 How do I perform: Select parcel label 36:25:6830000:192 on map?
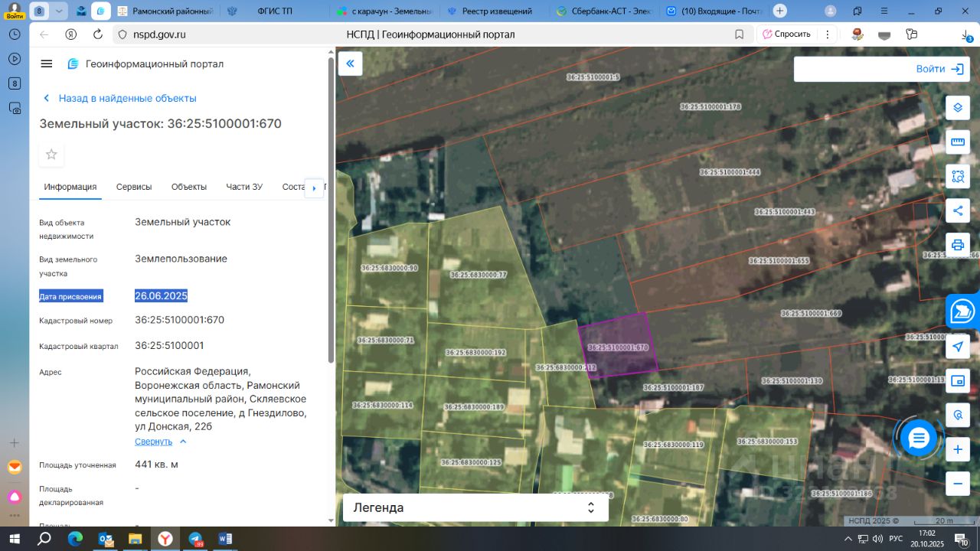point(477,353)
